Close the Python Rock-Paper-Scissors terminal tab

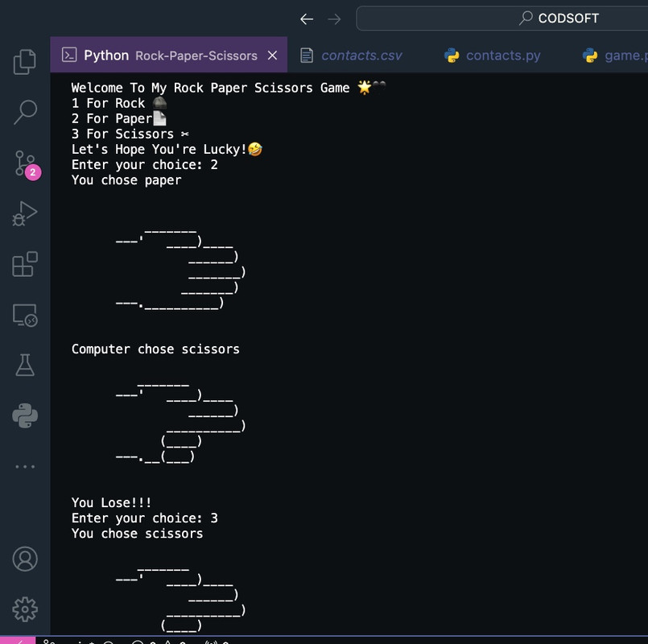(272, 55)
